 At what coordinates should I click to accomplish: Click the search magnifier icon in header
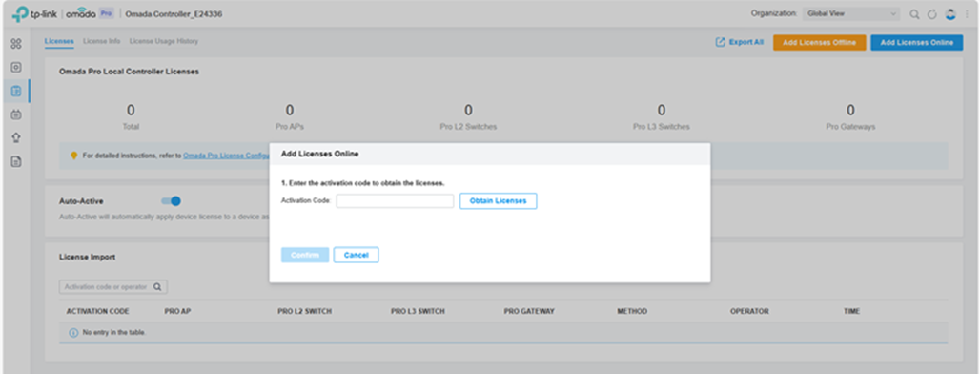[x=914, y=14]
